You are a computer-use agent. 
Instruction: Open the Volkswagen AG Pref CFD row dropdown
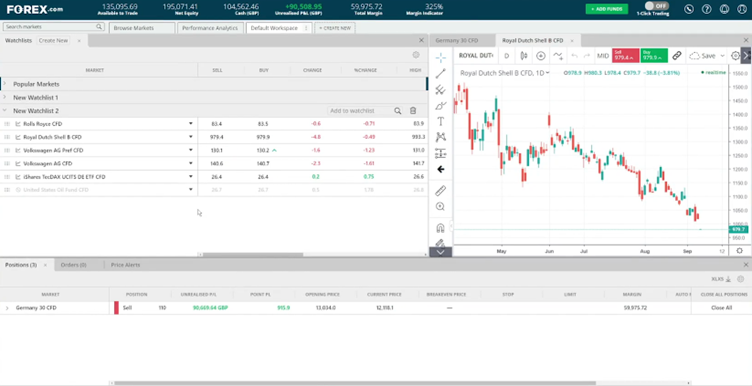(x=191, y=150)
